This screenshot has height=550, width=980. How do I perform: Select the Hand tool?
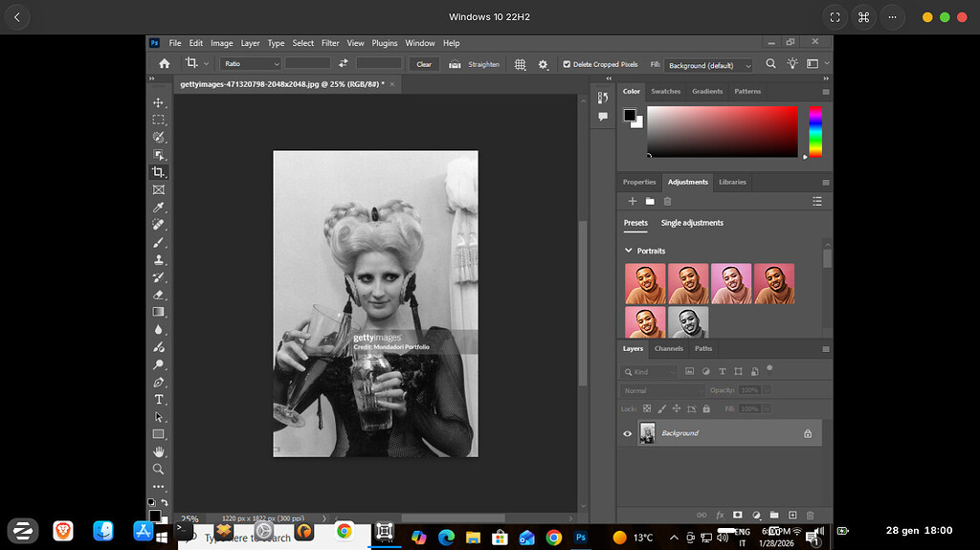[158, 451]
